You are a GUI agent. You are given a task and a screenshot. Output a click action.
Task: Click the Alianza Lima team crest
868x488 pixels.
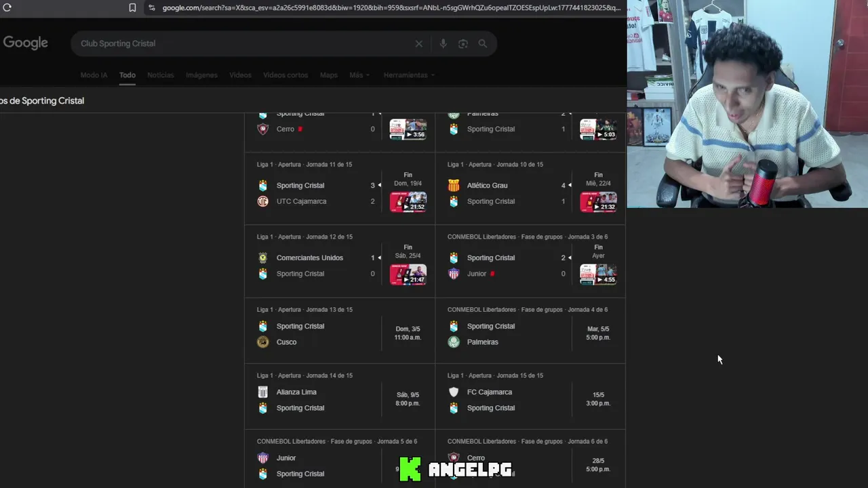point(263,392)
